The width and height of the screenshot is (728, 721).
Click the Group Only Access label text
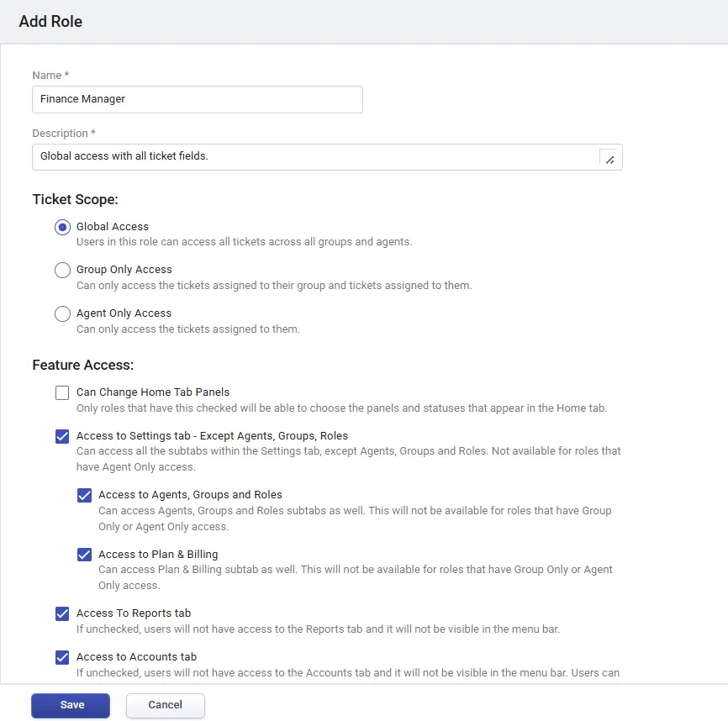(x=124, y=270)
